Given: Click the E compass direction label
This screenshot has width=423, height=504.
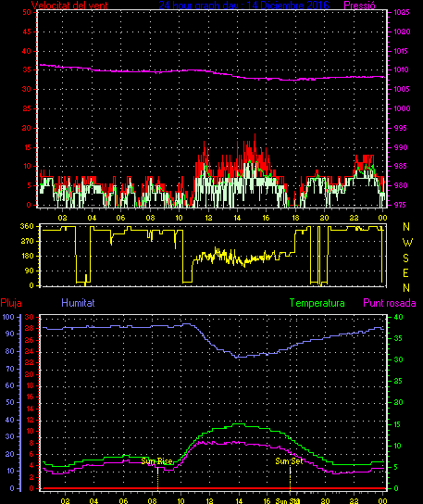Looking at the screenshot, I should click(405, 273).
